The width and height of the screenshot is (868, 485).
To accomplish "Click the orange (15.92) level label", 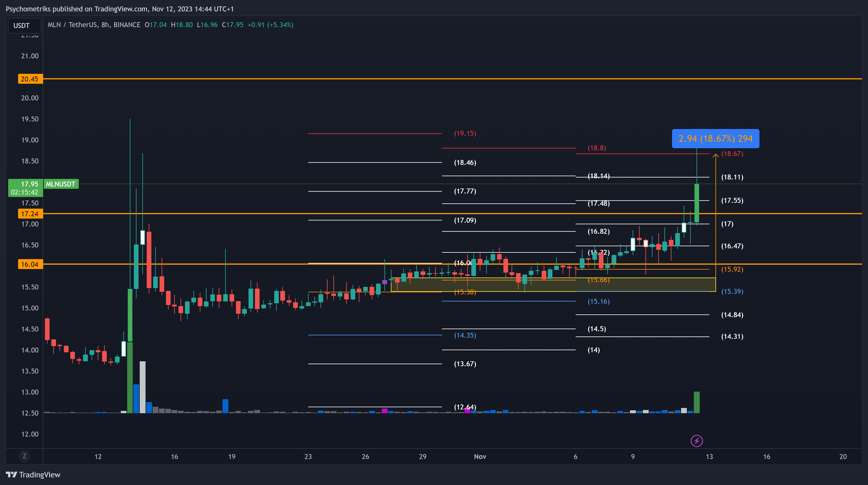I will click(x=732, y=269).
